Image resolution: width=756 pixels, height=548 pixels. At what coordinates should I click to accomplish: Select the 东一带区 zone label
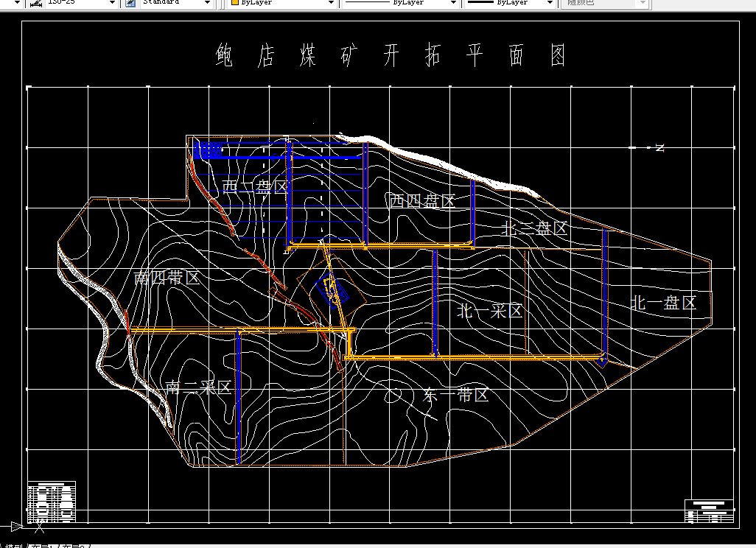455,395
